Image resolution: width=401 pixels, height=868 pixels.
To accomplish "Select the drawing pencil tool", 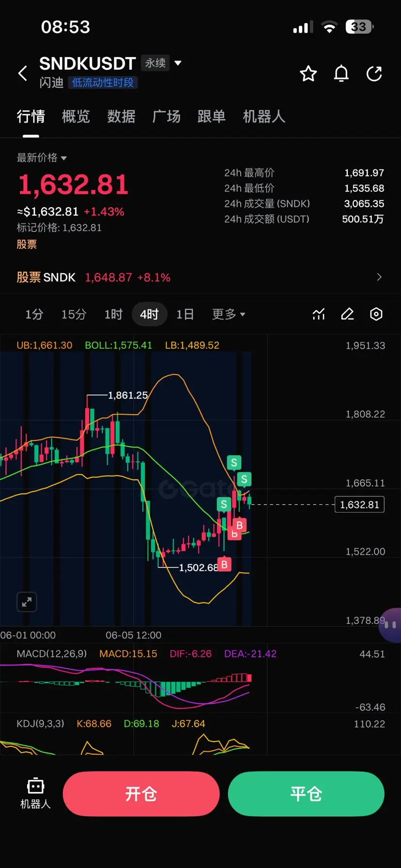I will pos(347,314).
